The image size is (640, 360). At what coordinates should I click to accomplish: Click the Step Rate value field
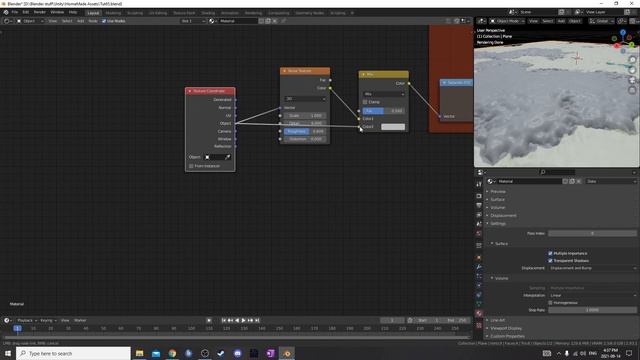tap(592, 310)
